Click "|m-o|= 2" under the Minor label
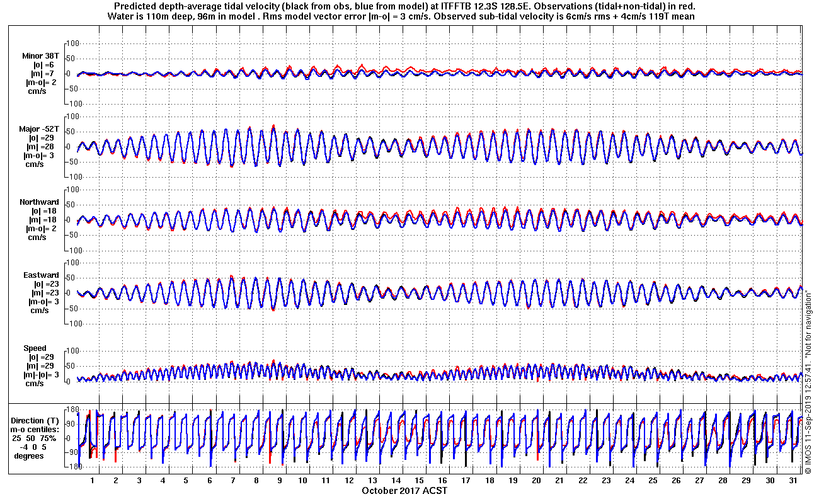Screen dimensions: 819x504 click(x=43, y=82)
